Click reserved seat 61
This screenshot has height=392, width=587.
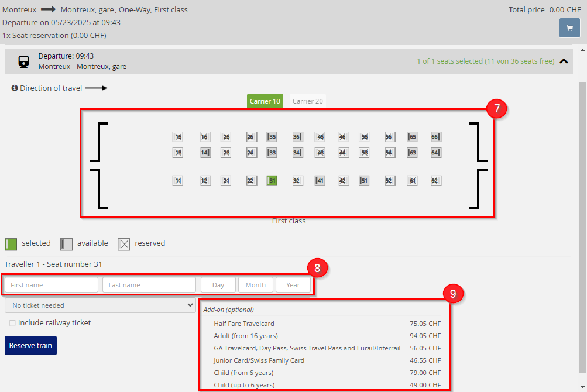coord(412,180)
